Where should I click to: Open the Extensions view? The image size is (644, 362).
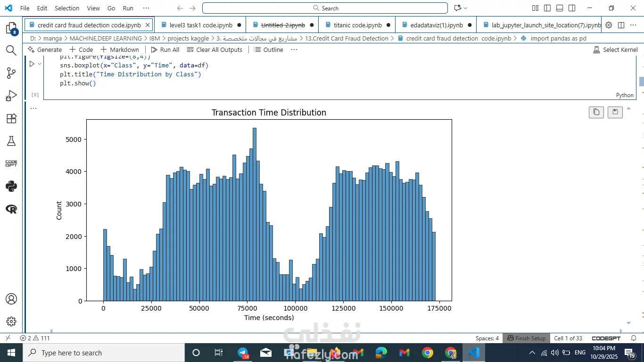(11, 118)
